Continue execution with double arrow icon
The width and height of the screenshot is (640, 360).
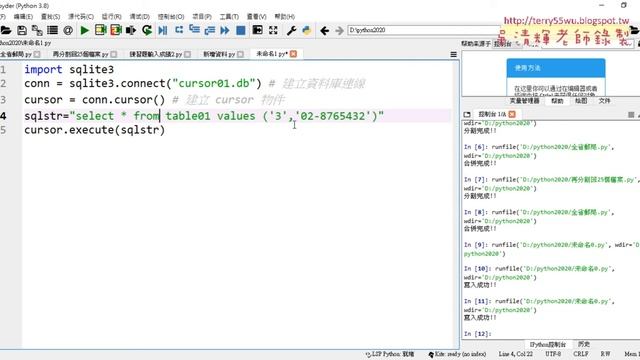point(225,30)
